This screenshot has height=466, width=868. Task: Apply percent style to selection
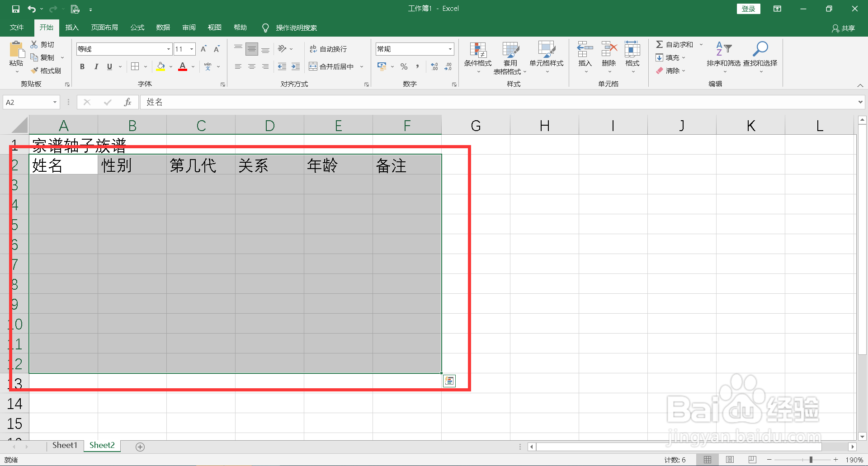404,66
